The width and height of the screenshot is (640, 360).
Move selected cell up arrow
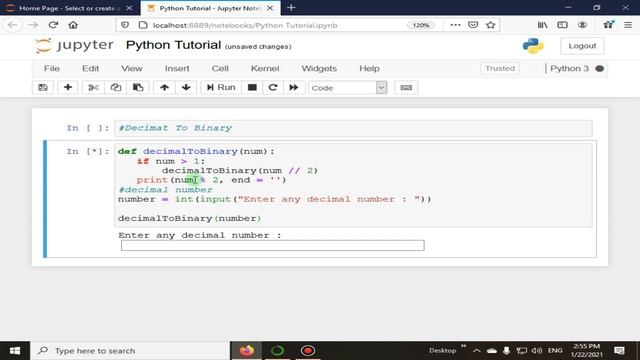pos(164,87)
